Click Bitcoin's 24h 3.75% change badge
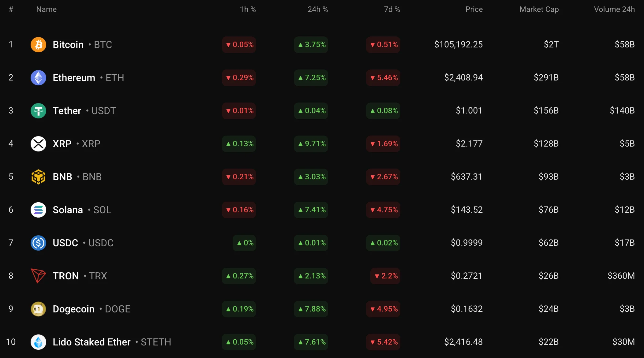This screenshot has height=358, width=644. pyautogui.click(x=311, y=45)
